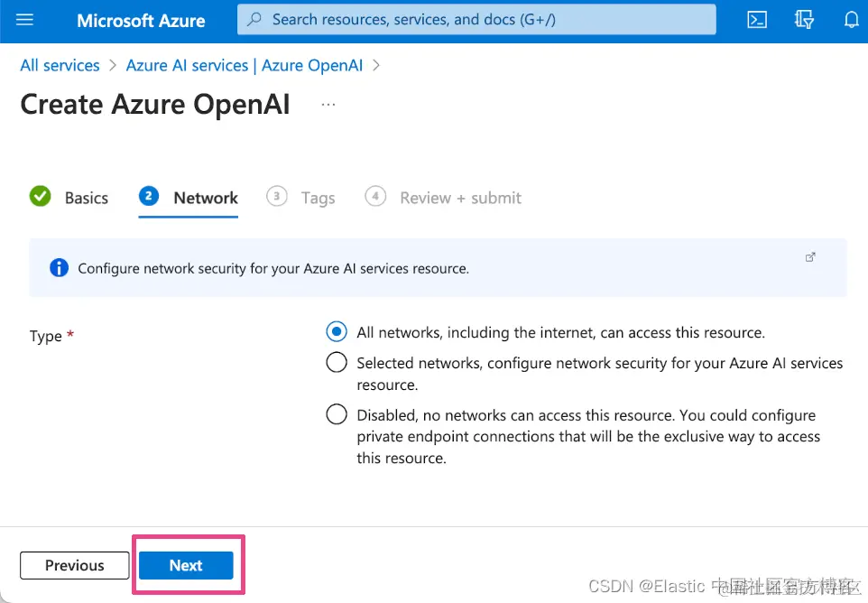868x603 pixels.
Task: Click the search magnifier icon
Action: (254, 19)
